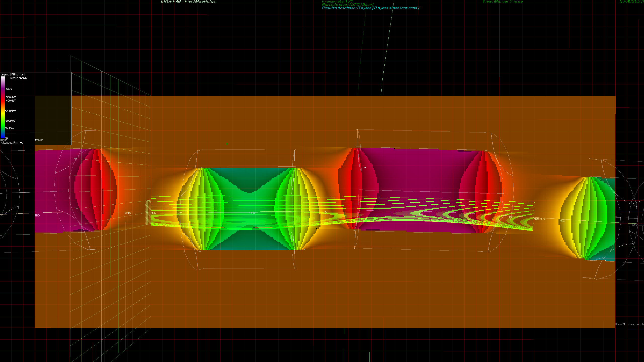Click the Muon diamond legend marker
This screenshot has width=644, height=362.
[x=36, y=140]
